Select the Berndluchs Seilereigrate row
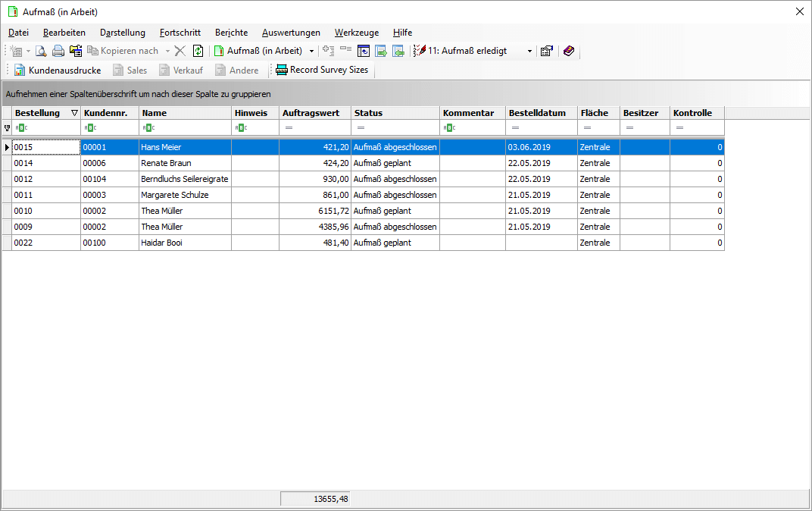 [363, 180]
